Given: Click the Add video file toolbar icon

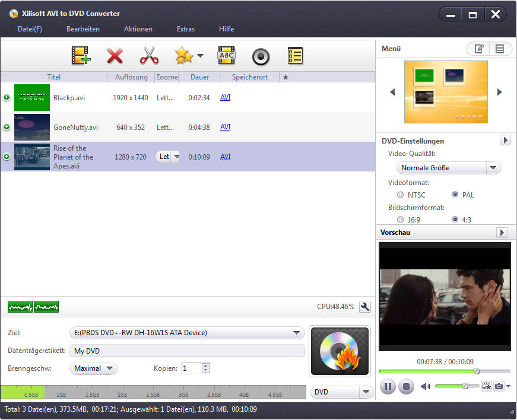Looking at the screenshot, I should tap(81, 55).
